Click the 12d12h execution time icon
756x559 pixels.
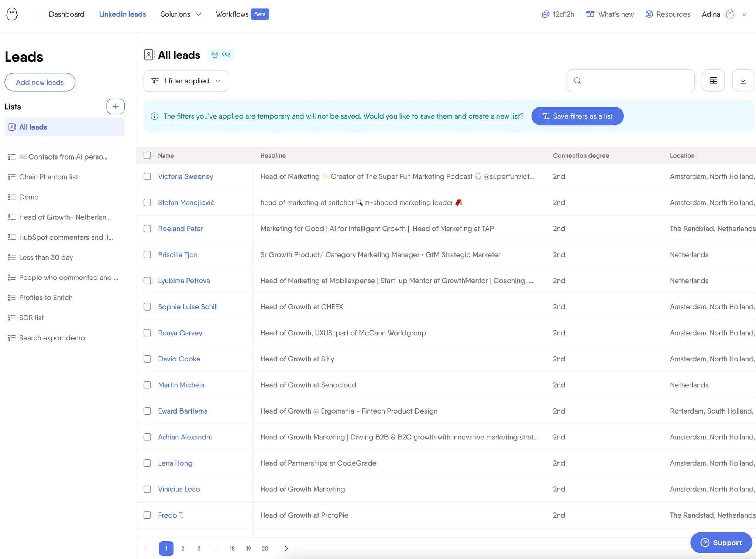click(545, 14)
